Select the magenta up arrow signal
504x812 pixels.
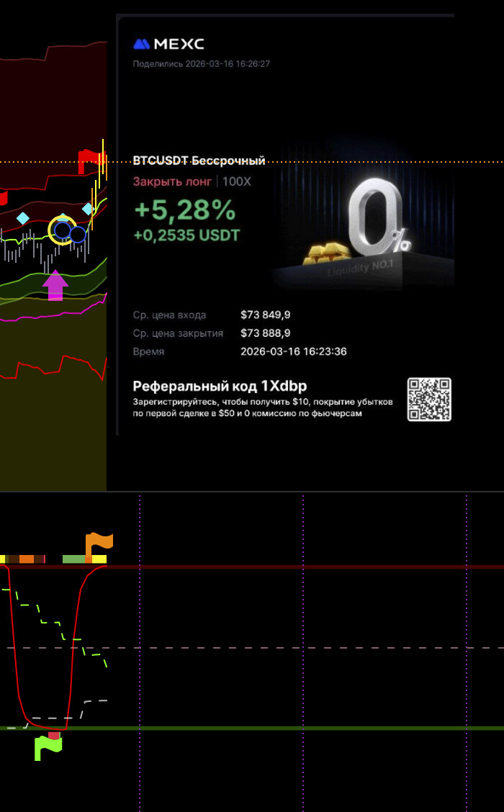(55, 285)
